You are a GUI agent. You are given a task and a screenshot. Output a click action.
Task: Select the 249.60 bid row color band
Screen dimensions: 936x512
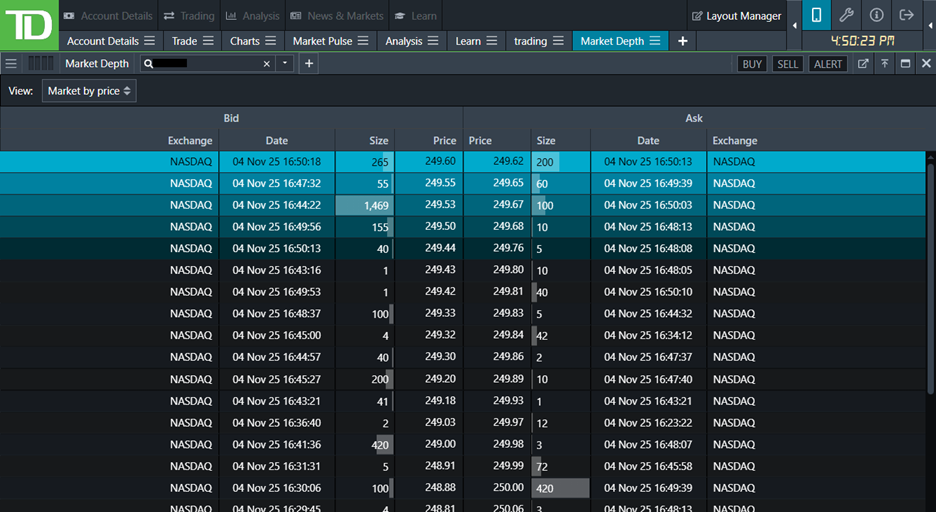coord(230,161)
